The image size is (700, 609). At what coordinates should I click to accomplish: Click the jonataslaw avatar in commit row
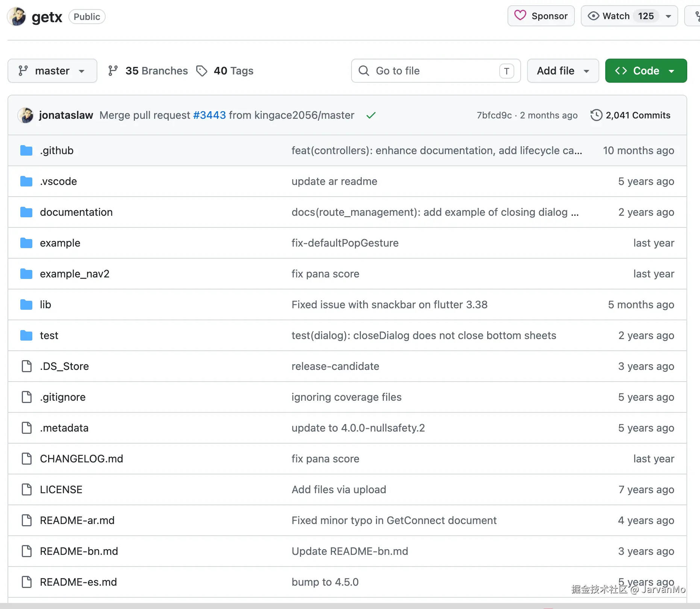26,115
